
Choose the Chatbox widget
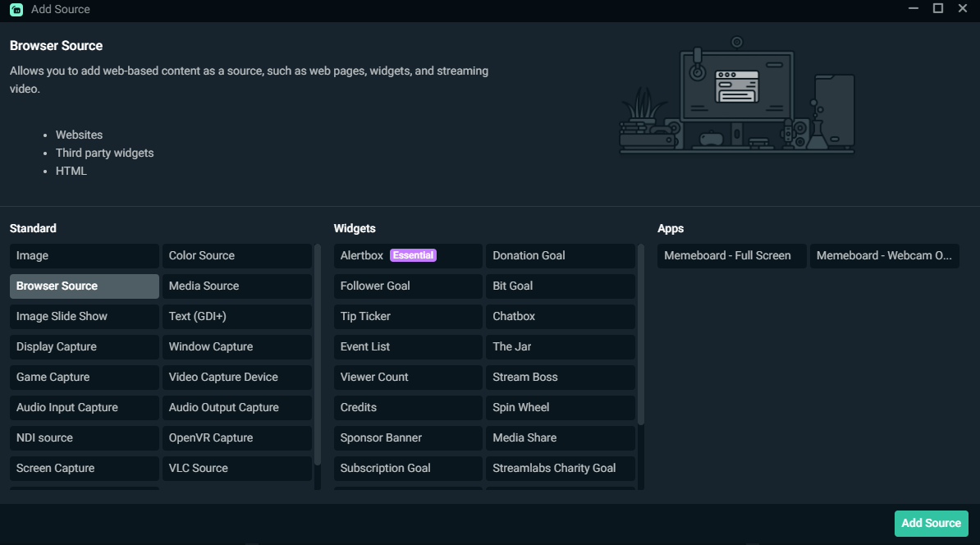[x=560, y=316]
